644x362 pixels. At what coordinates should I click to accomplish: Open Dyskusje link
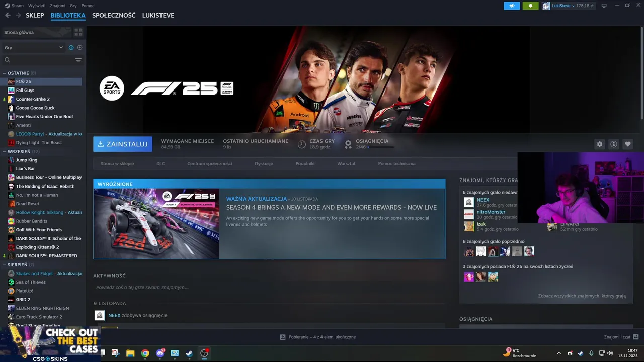click(264, 164)
